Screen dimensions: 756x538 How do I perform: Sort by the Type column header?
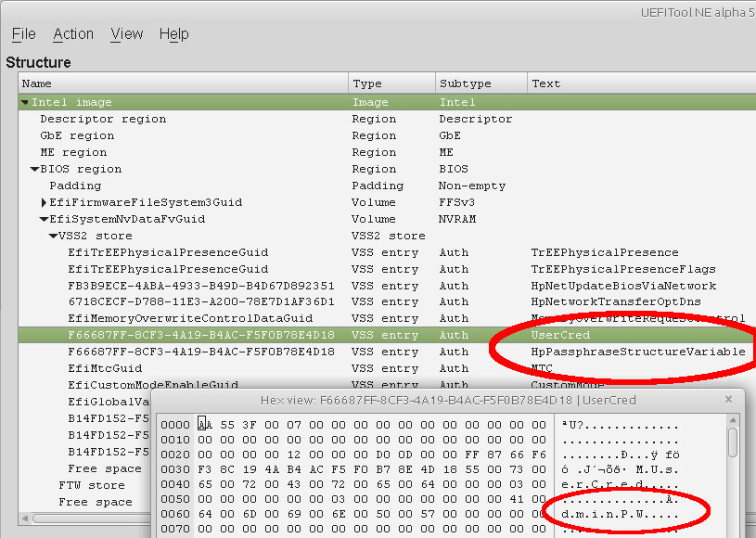[x=391, y=83]
